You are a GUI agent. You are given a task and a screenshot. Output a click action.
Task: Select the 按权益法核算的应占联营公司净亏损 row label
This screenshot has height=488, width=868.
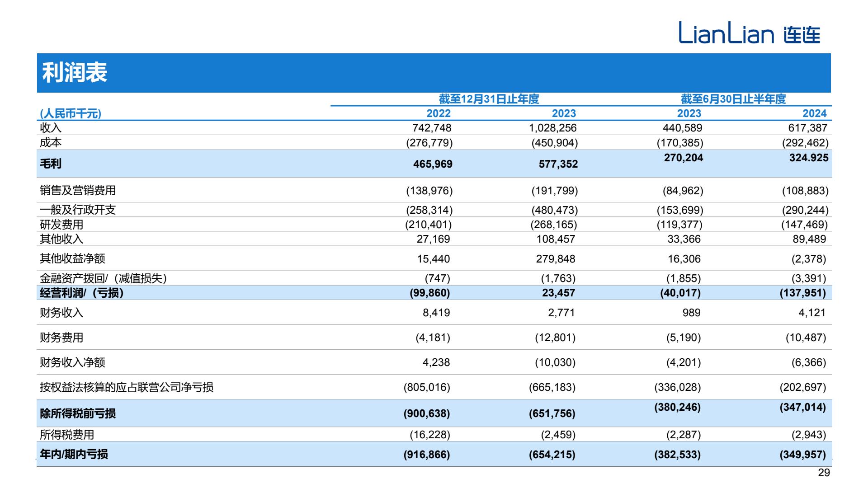(x=127, y=387)
